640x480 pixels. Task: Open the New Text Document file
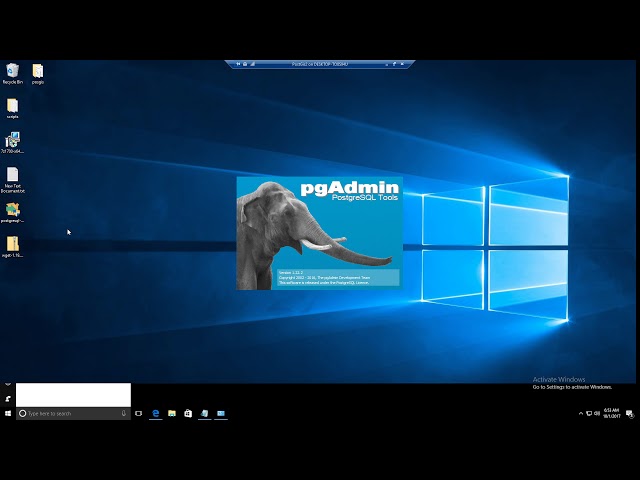[x=12, y=175]
